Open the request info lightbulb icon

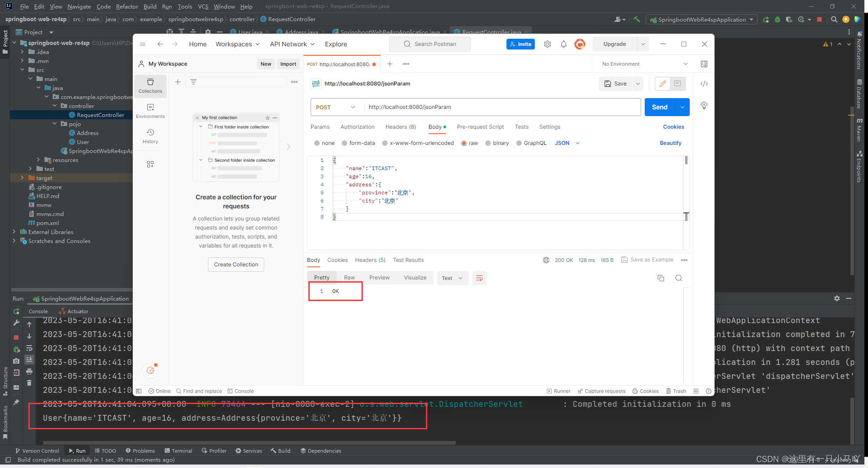[704, 105]
